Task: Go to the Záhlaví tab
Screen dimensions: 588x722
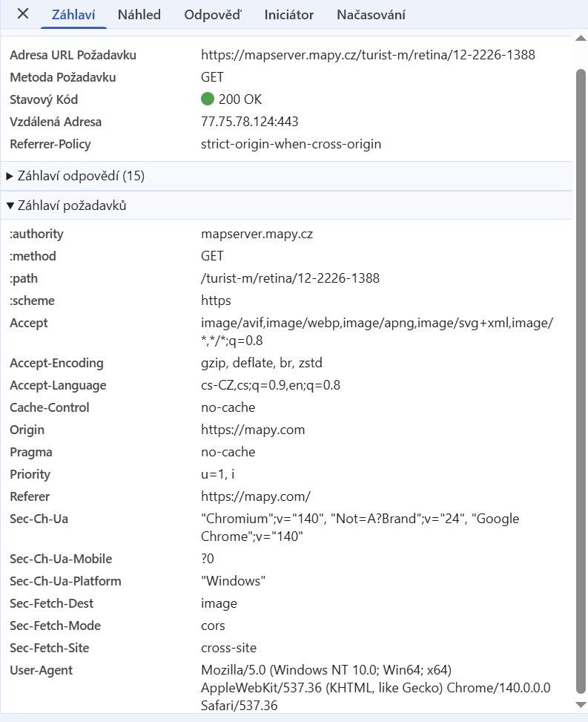Action: pyautogui.click(x=73, y=15)
